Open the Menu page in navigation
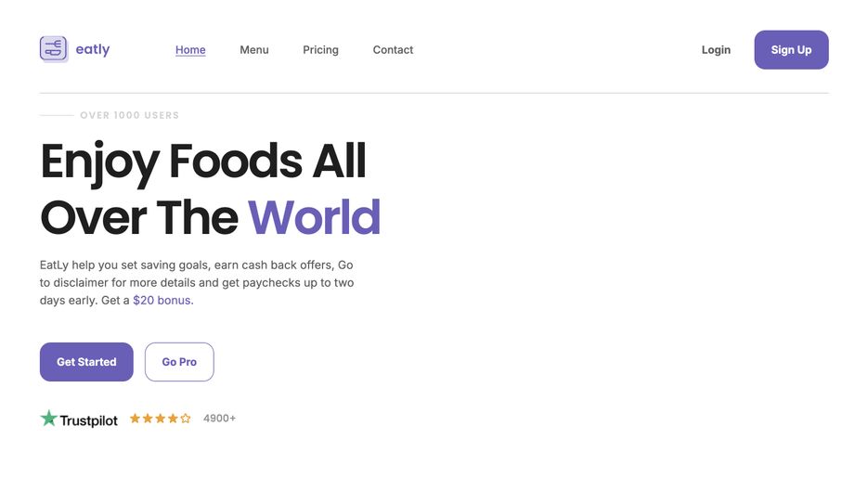This screenshot has width=868, height=478. point(254,50)
